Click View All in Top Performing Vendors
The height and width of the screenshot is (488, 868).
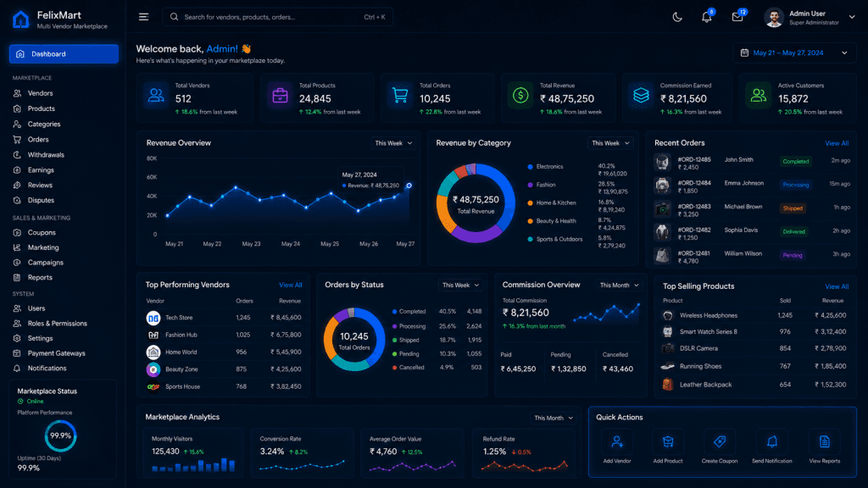[290, 286]
